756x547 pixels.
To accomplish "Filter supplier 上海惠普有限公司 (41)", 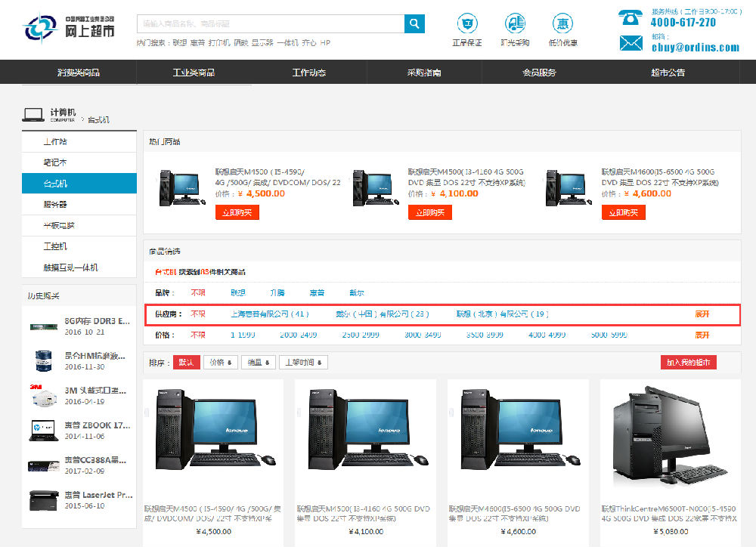I will click(x=270, y=314).
